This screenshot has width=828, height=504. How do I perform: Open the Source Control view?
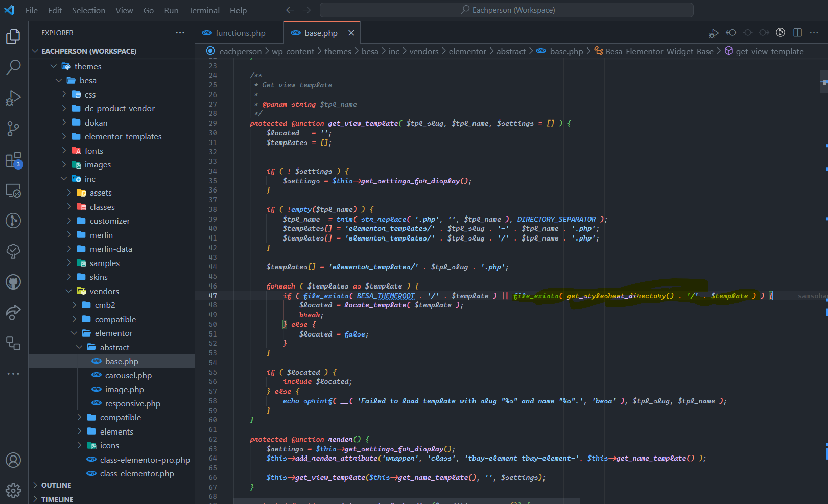(x=13, y=128)
